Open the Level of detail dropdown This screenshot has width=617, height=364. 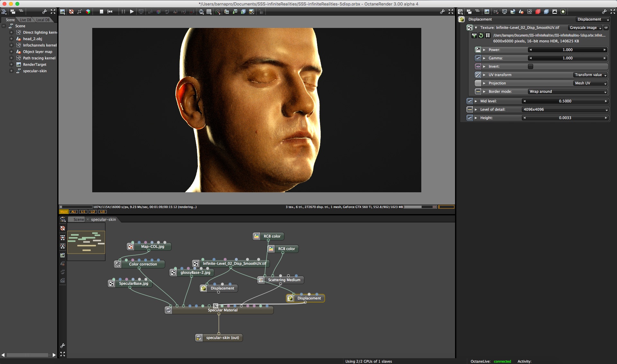[x=566, y=109]
